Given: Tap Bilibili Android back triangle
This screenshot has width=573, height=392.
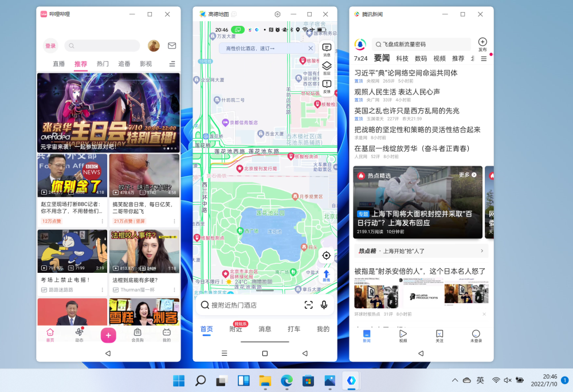Looking at the screenshot, I should pyautogui.click(x=108, y=353).
